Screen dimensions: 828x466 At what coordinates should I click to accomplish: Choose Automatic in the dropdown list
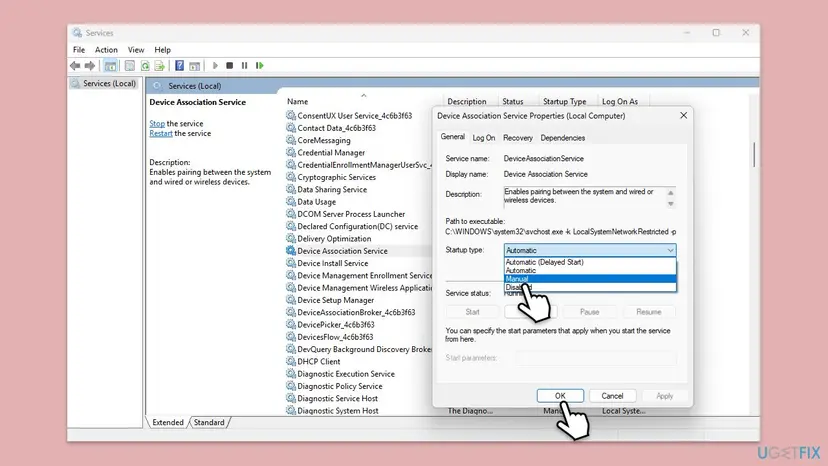coord(590,271)
